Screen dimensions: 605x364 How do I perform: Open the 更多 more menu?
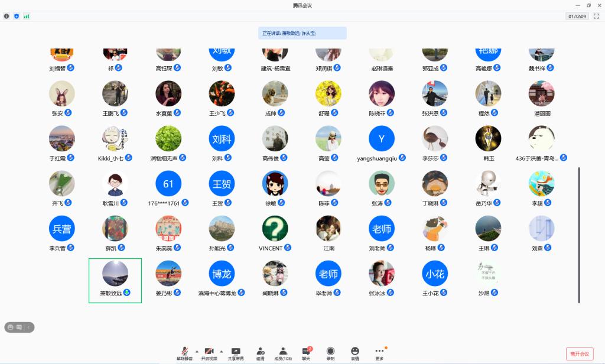379,353
